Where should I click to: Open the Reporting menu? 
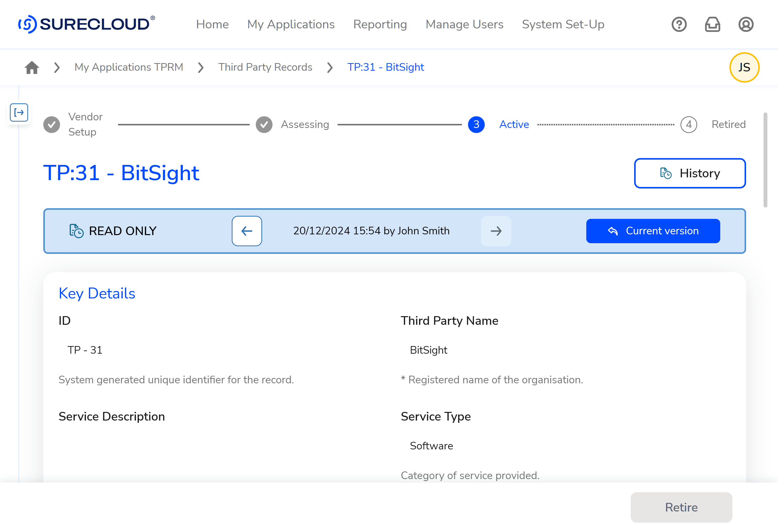(380, 24)
